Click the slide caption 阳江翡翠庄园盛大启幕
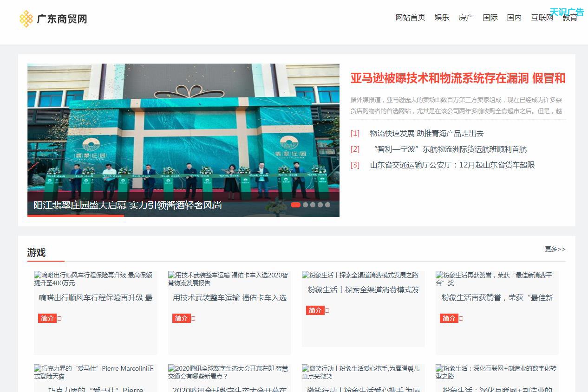Viewport: 588px width, 392px height. pos(127,205)
